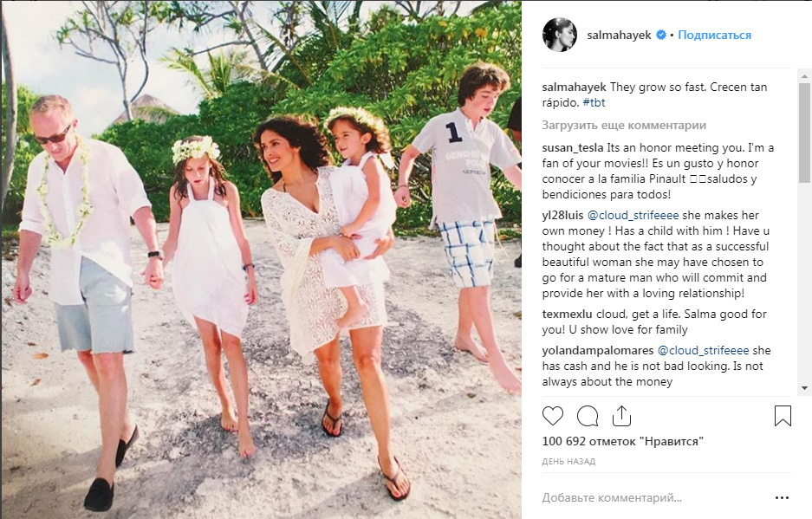Click the beach family photo
The image size is (812, 519).
(260, 260)
